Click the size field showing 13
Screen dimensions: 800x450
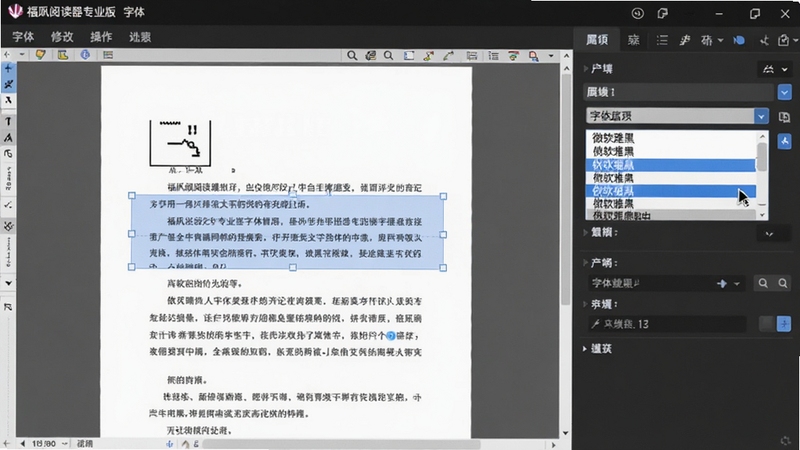(667, 324)
